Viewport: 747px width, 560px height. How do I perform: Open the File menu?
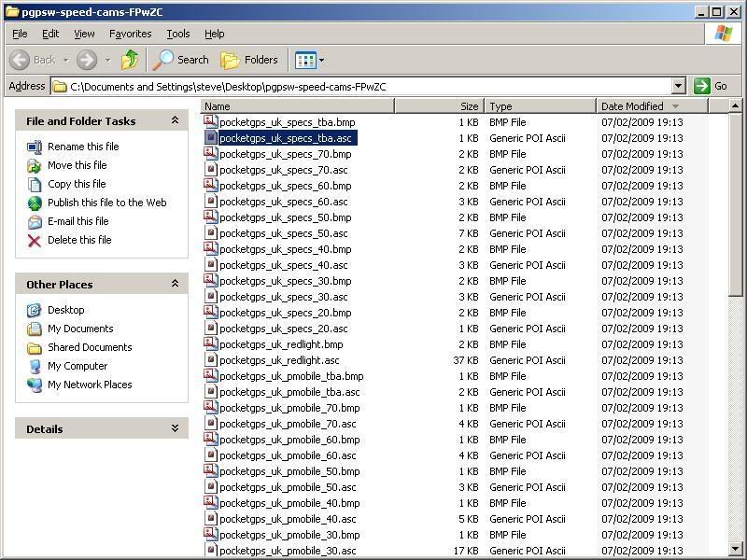[20, 34]
